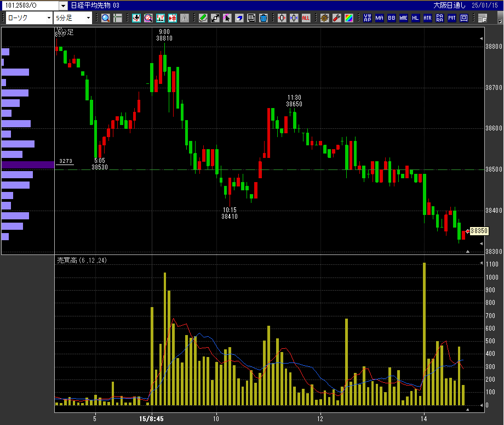Viewport: 504px width, 425px height.
Task: Click the 9:00 38810 high label
Action: coord(164,35)
